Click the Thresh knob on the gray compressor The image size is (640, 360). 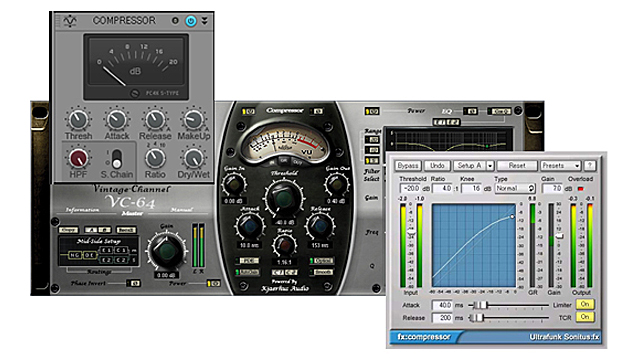(x=78, y=120)
